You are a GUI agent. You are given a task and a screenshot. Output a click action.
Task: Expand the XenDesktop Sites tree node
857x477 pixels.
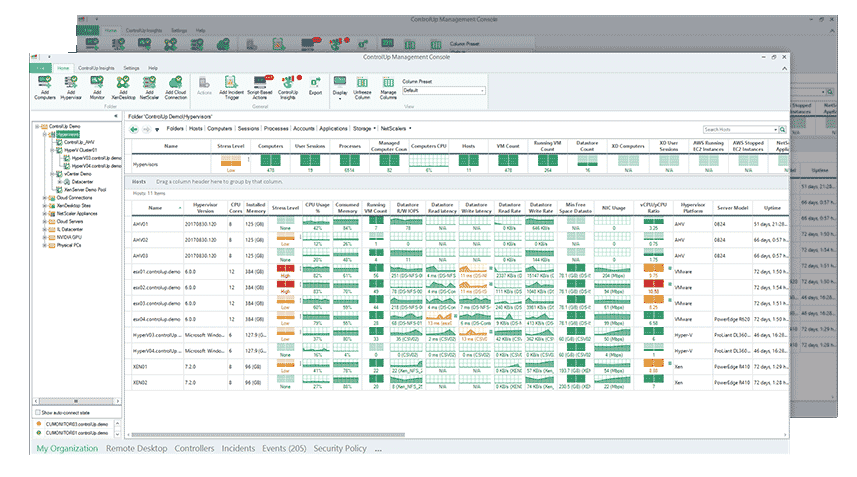click(45, 206)
